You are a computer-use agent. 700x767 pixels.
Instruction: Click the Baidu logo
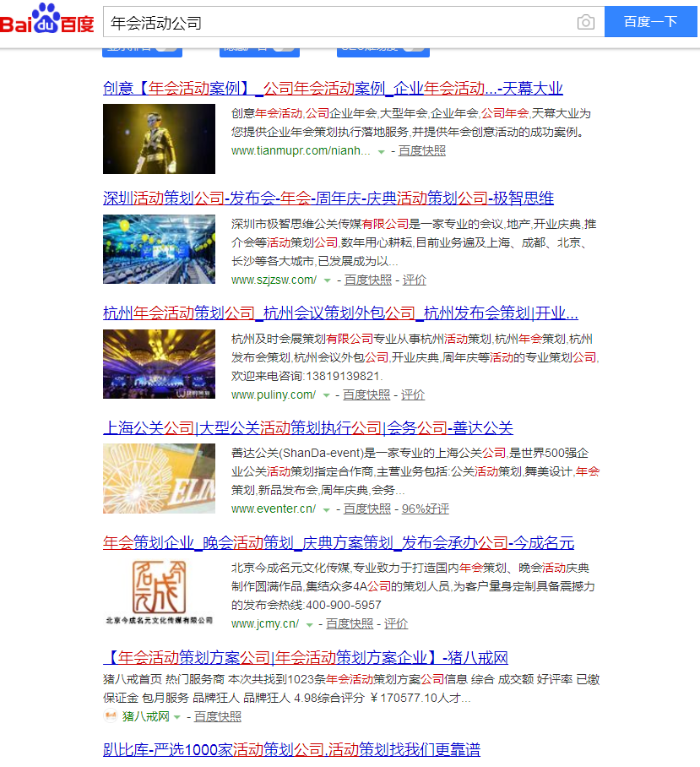point(47,19)
